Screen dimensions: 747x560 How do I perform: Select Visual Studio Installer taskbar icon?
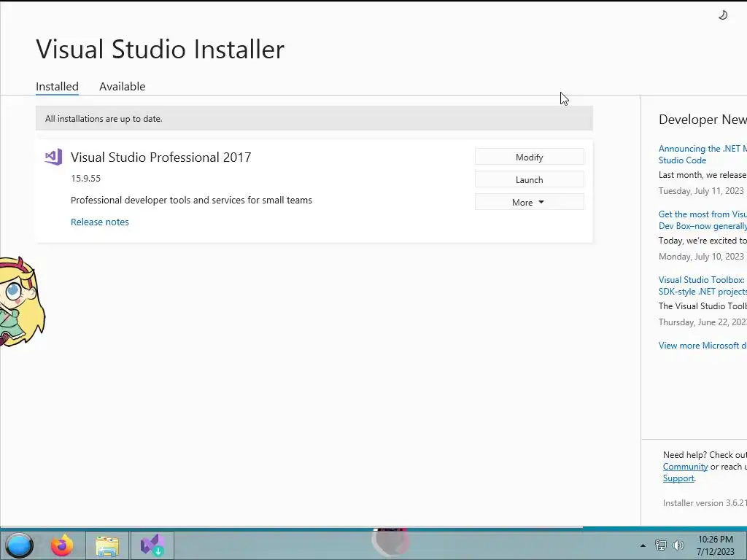pos(152,545)
